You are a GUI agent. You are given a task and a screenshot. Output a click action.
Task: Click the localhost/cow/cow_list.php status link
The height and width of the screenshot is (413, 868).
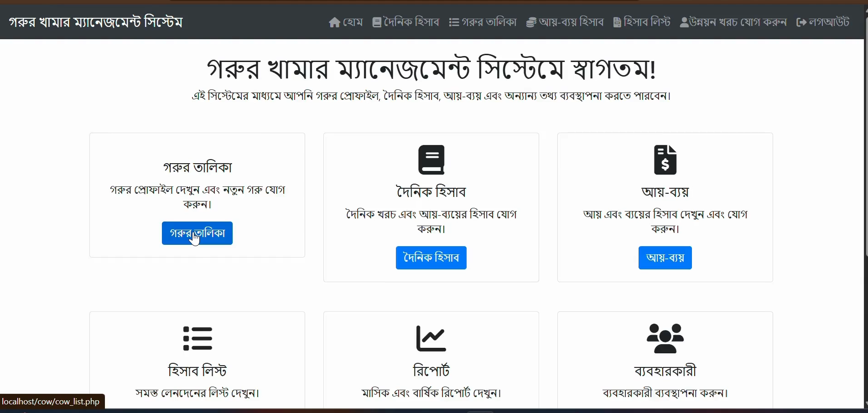(x=51, y=402)
